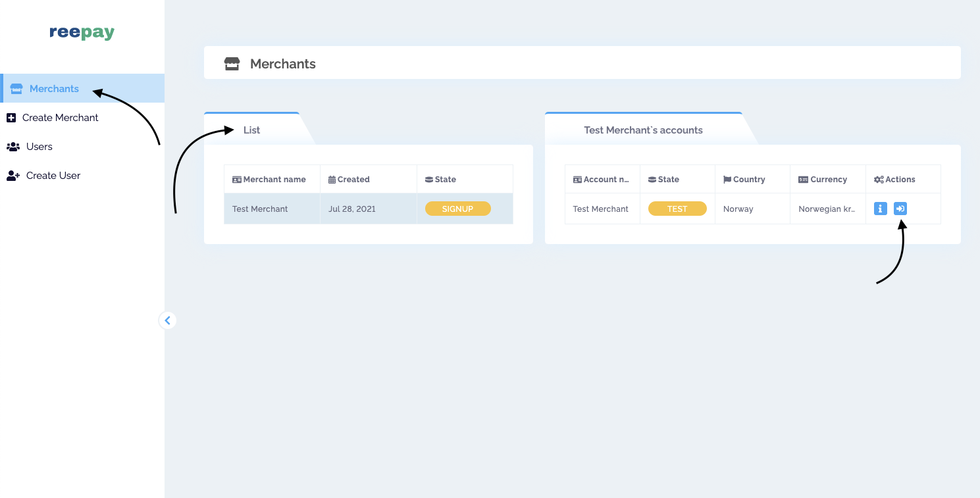Click the flag icon in Country header
The image size is (980, 498).
pyautogui.click(x=727, y=180)
